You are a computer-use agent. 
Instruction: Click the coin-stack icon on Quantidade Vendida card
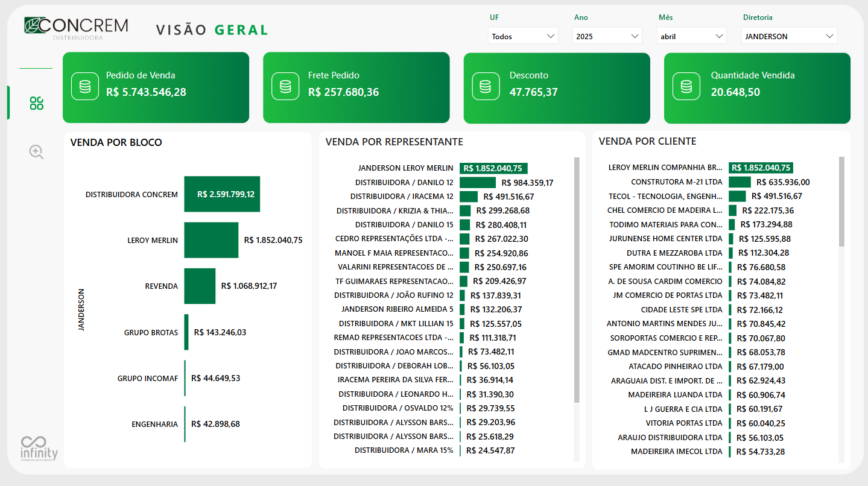(686, 86)
